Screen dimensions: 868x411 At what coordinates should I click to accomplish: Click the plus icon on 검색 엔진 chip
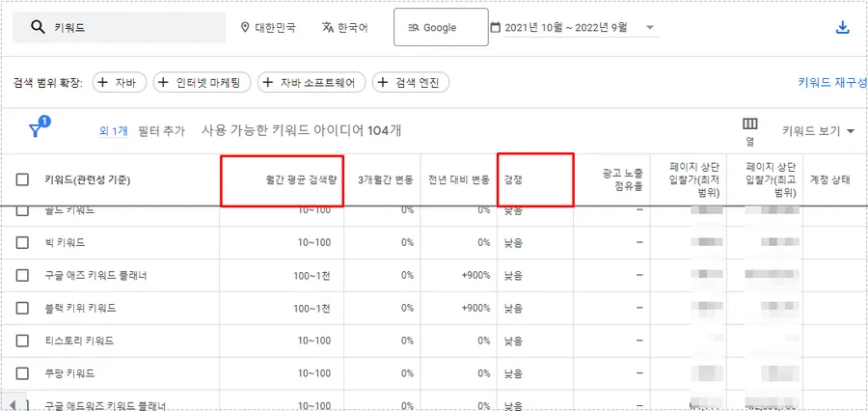pyautogui.click(x=383, y=83)
